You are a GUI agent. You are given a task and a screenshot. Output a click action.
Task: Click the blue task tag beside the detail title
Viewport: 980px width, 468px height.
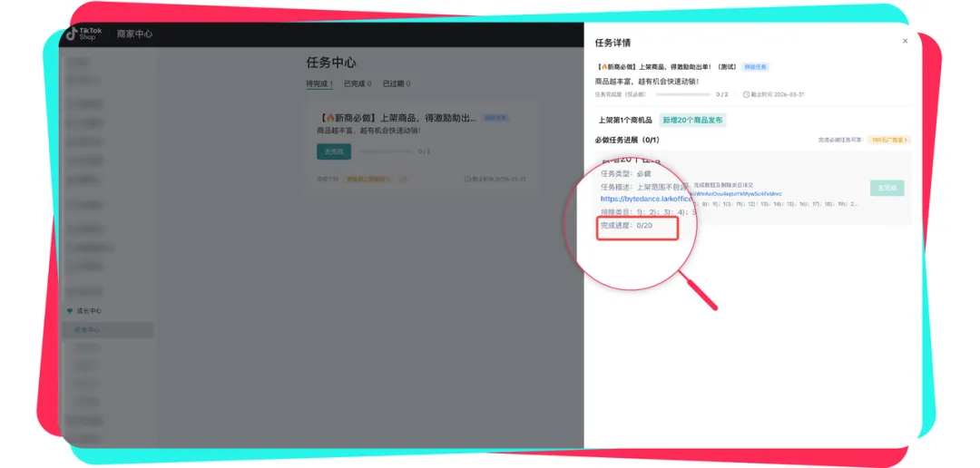pyautogui.click(x=755, y=66)
